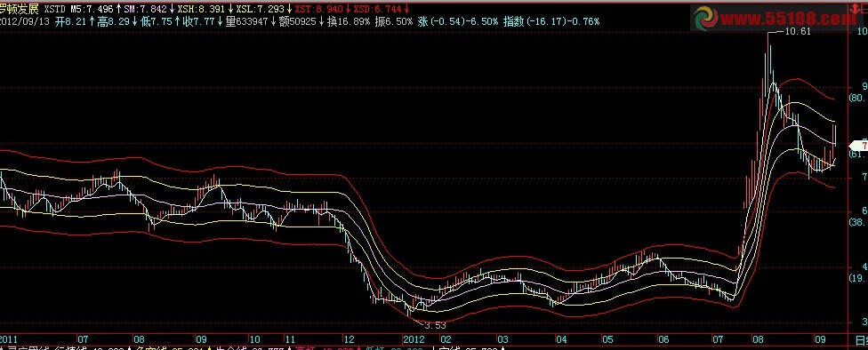The height and width of the screenshot is (350, 868).
Task: Click the SM:7.842 indicator value
Action: click(144, 9)
